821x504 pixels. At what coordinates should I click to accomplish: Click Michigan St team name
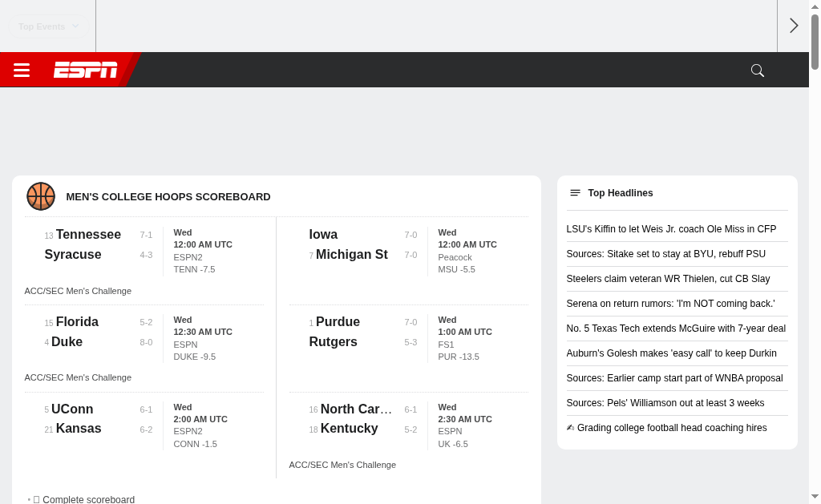tap(351, 255)
